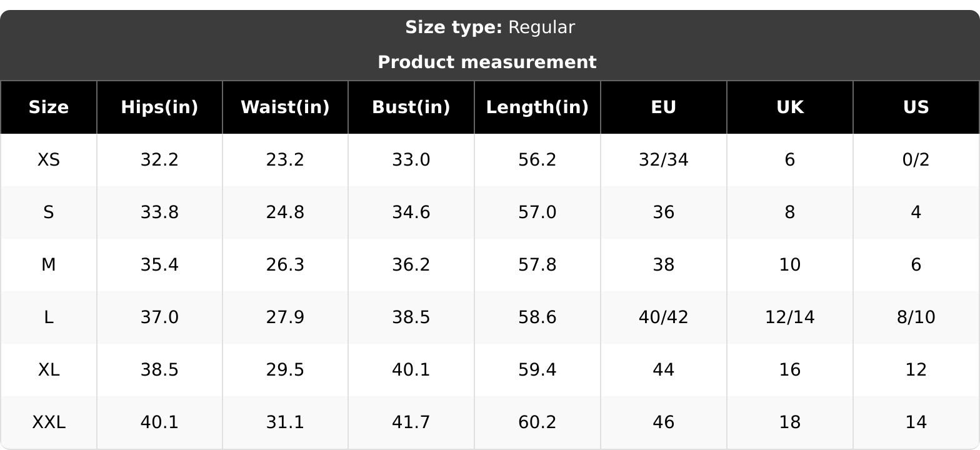Select the Product measurement heading
This screenshot has height=450, width=980.
pos(487,62)
